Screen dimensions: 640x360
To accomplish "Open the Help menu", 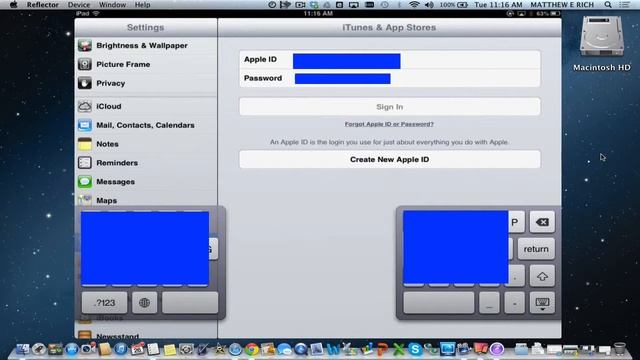I will (x=142, y=4).
